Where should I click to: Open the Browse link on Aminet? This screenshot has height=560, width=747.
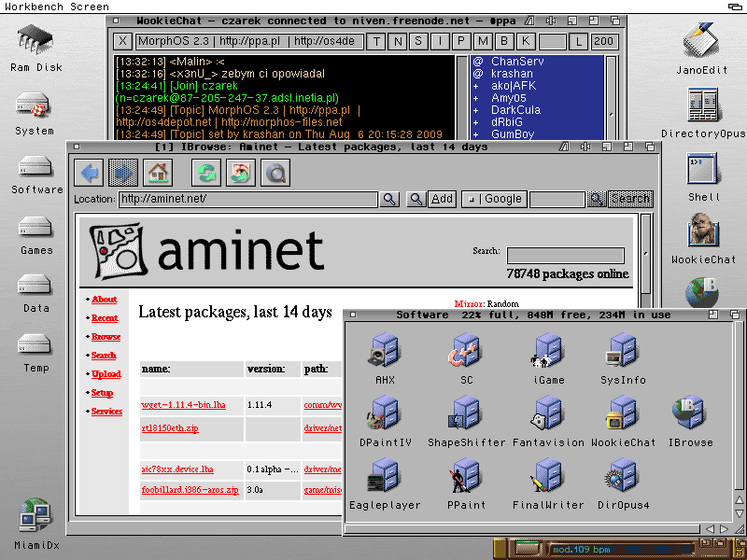[106, 337]
